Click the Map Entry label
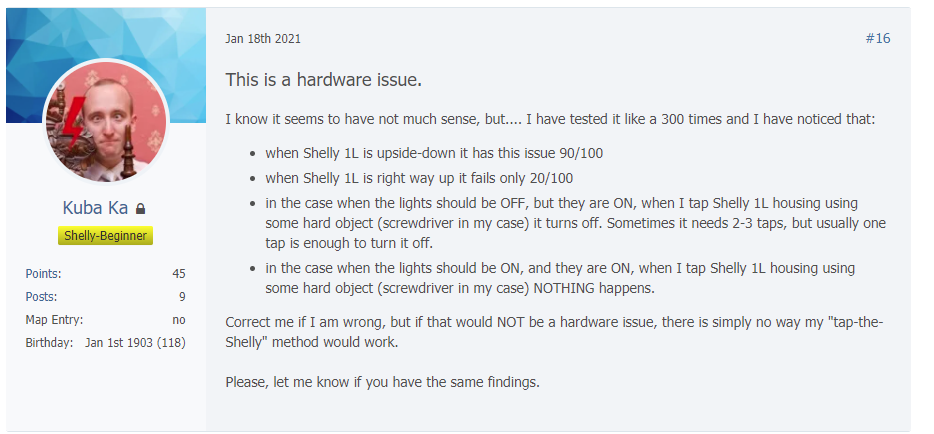Image resolution: width=934 pixels, height=434 pixels. click(x=54, y=320)
